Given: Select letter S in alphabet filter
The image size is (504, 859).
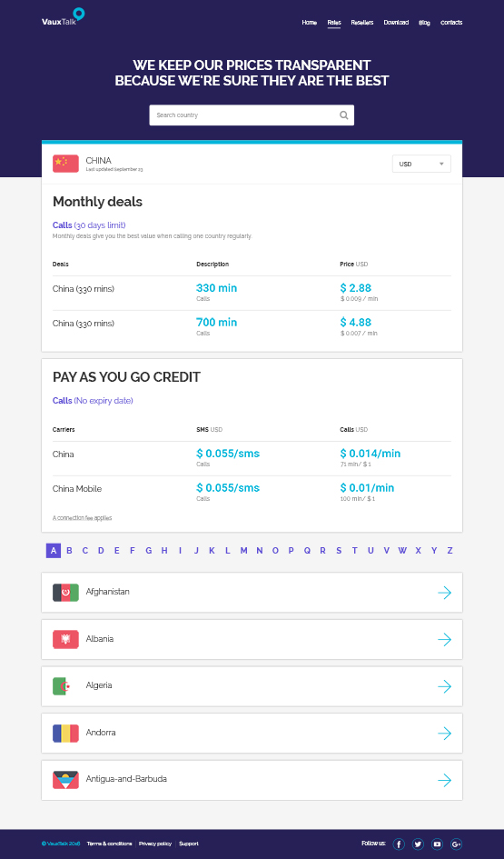Looking at the screenshot, I should 339,551.
